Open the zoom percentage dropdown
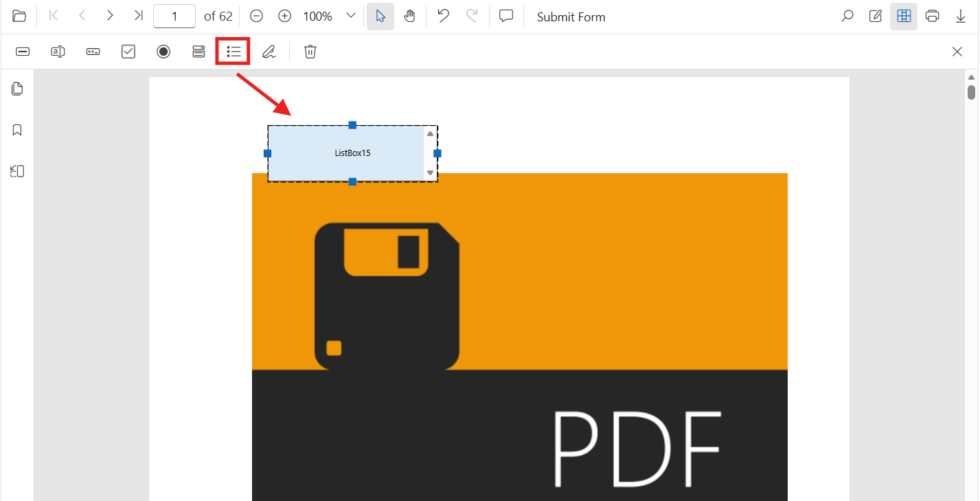This screenshot has width=980, height=501. click(x=351, y=16)
